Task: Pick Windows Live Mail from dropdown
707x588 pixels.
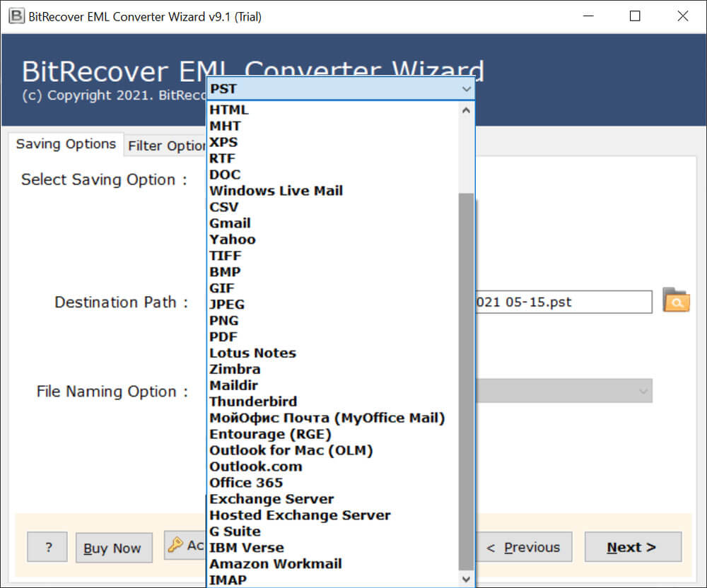Action: pyautogui.click(x=276, y=191)
